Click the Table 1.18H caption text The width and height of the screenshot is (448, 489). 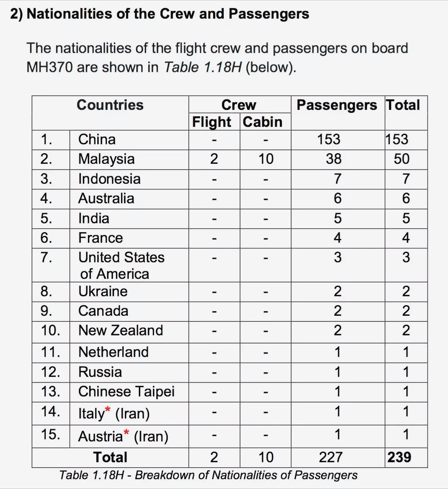click(209, 475)
